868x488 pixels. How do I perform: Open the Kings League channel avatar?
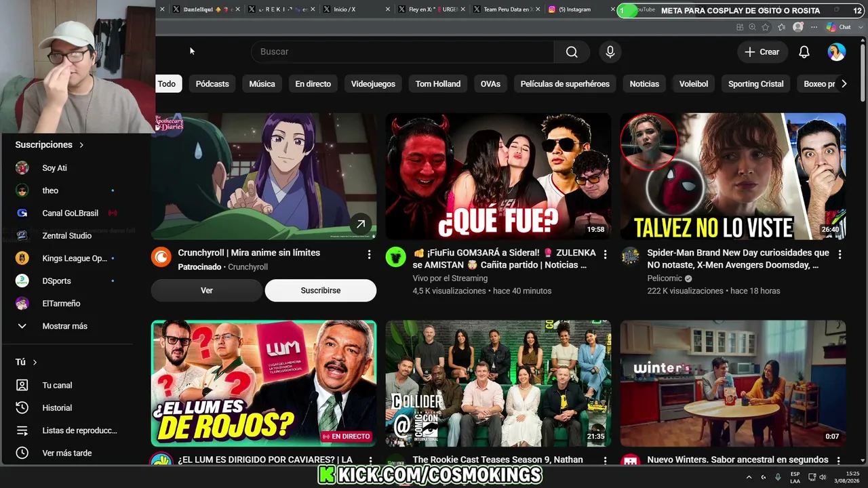tap(22, 258)
